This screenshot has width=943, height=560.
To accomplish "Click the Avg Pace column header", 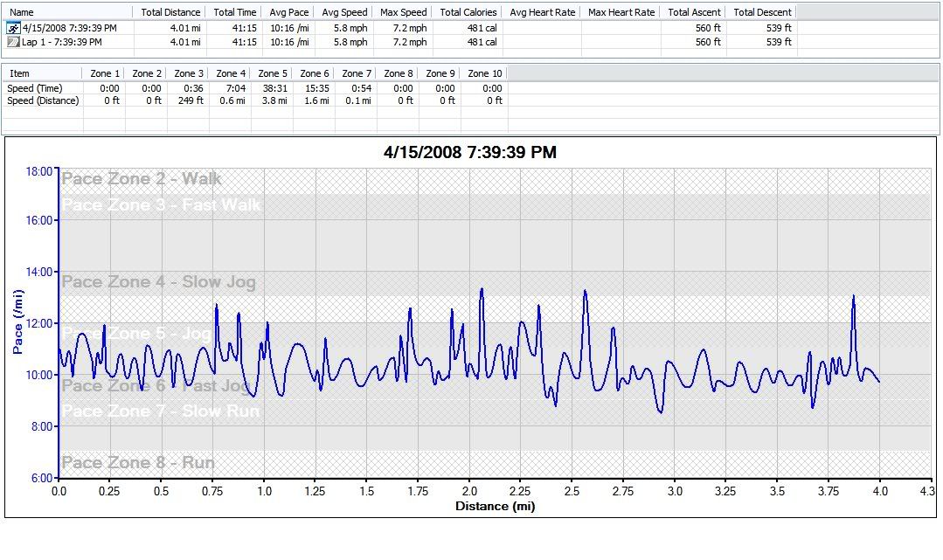I will click(x=289, y=12).
